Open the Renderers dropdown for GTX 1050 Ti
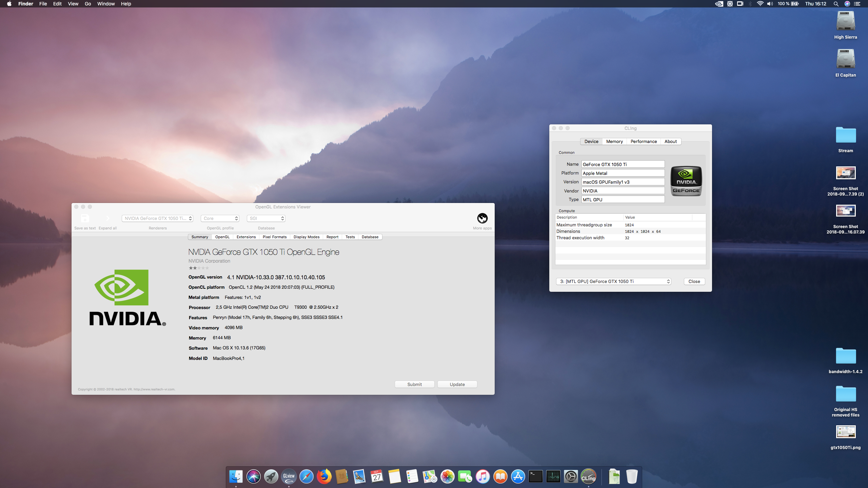The height and width of the screenshot is (488, 868). [x=158, y=218]
